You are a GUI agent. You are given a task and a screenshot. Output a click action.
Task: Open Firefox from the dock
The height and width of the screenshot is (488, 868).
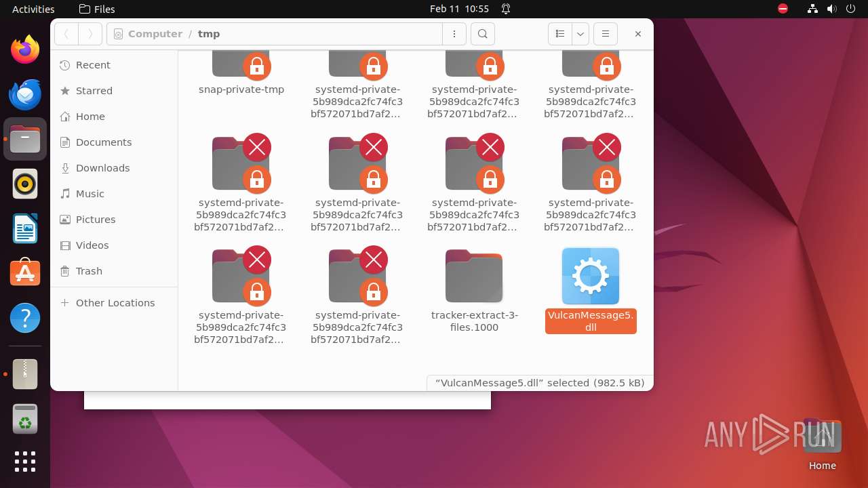(25, 49)
